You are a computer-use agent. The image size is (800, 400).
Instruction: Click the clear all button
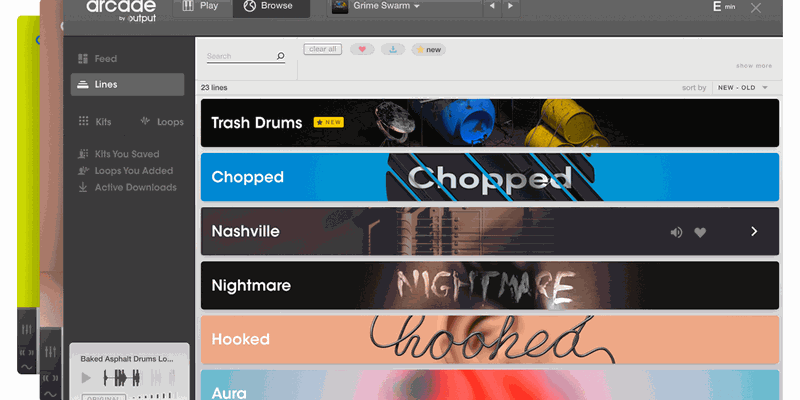pos(323,49)
